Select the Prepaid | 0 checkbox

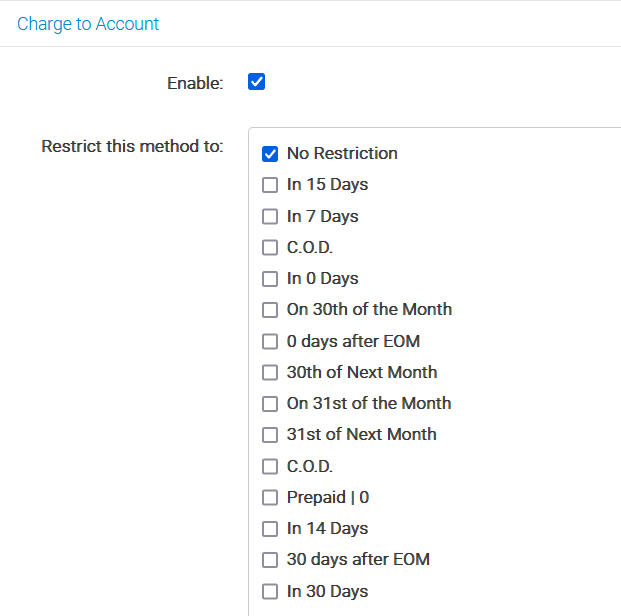click(270, 497)
